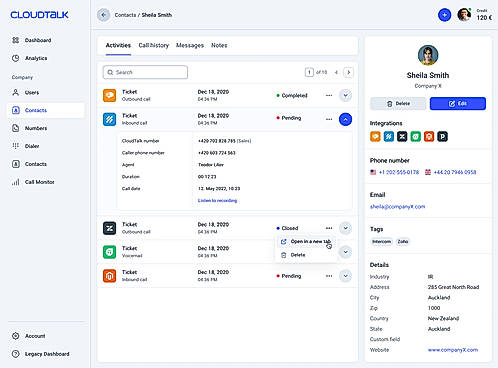Click the Delete contact button
The image size is (498, 368).
pyautogui.click(x=398, y=104)
